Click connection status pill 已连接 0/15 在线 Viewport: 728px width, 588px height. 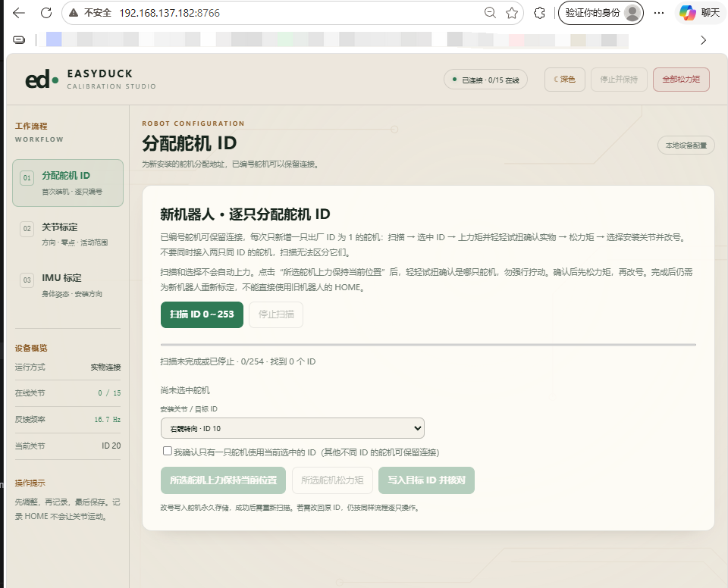(x=485, y=80)
